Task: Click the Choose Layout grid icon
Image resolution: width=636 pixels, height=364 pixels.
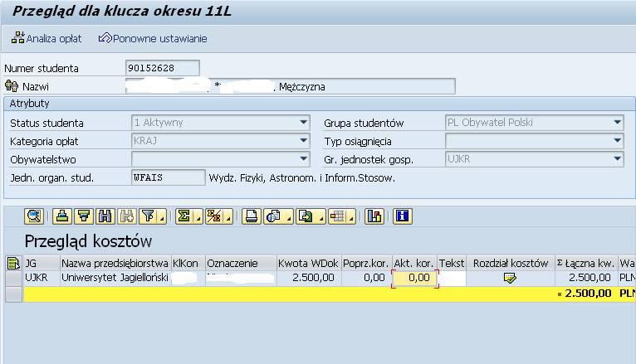Action: [x=337, y=216]
